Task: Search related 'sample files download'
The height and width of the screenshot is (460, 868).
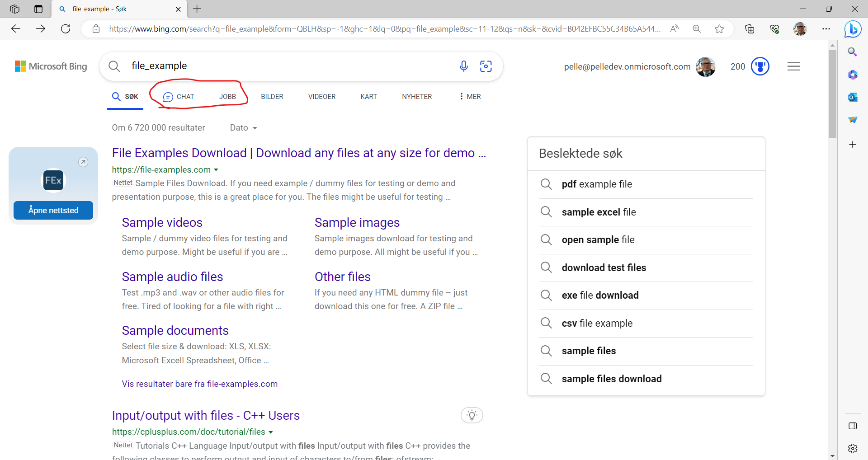Action: point(646,379)
